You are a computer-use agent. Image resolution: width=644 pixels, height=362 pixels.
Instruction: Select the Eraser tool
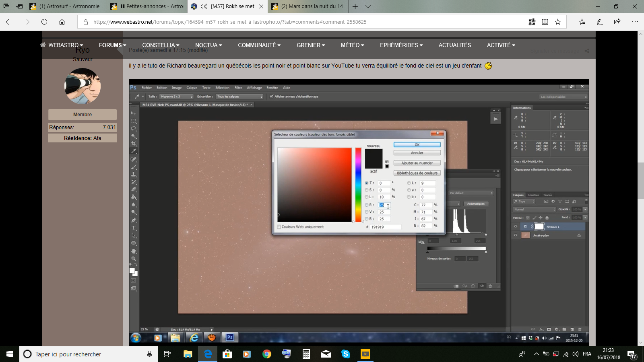point(134,189)
